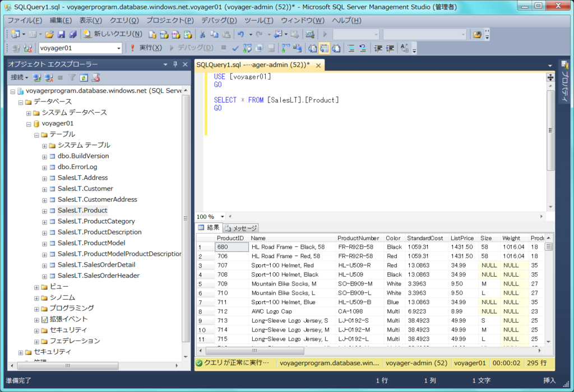Viewport: 574px width, 392px height.
Task: Open the ツール(T) menu
Action: 258,21
